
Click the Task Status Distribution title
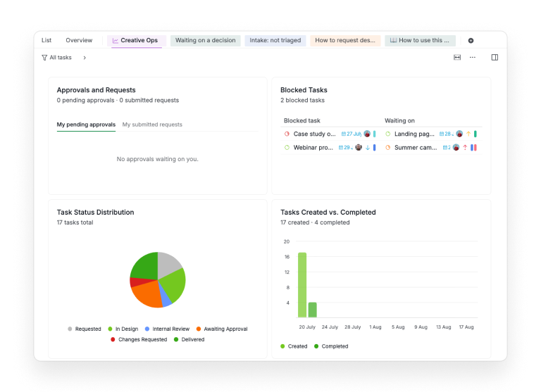[95, 213]
